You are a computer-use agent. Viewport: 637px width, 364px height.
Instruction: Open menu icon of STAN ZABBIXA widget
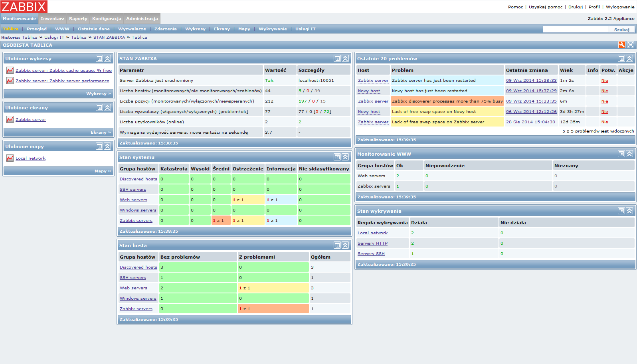pos(337,58)
